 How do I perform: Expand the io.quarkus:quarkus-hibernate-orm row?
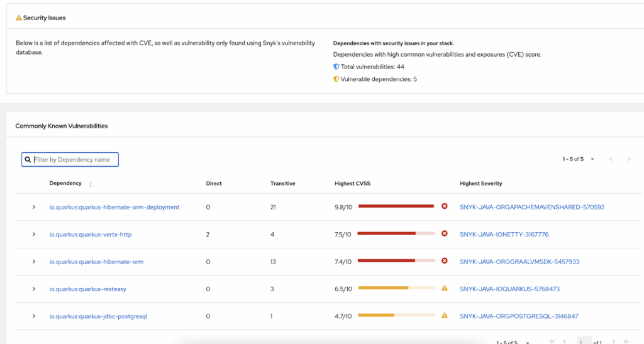click(34, 262)
